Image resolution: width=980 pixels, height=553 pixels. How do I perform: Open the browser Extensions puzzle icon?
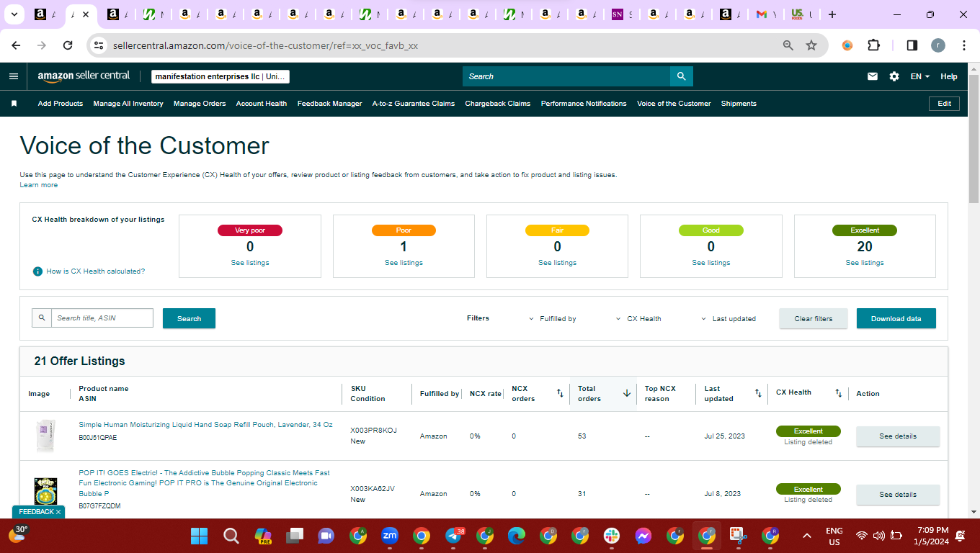[x=873, y=45]
